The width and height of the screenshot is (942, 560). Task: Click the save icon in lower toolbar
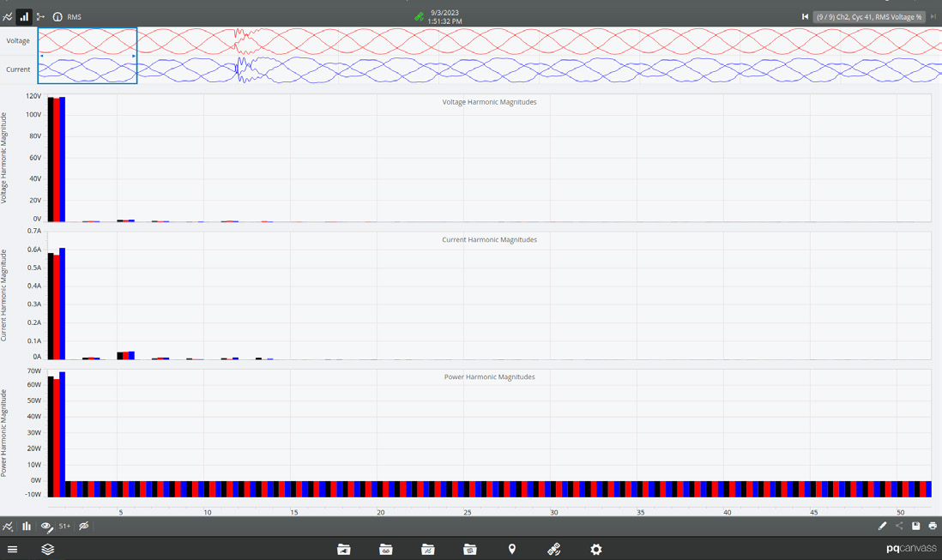pyautogui.click(x=916, y=526)
